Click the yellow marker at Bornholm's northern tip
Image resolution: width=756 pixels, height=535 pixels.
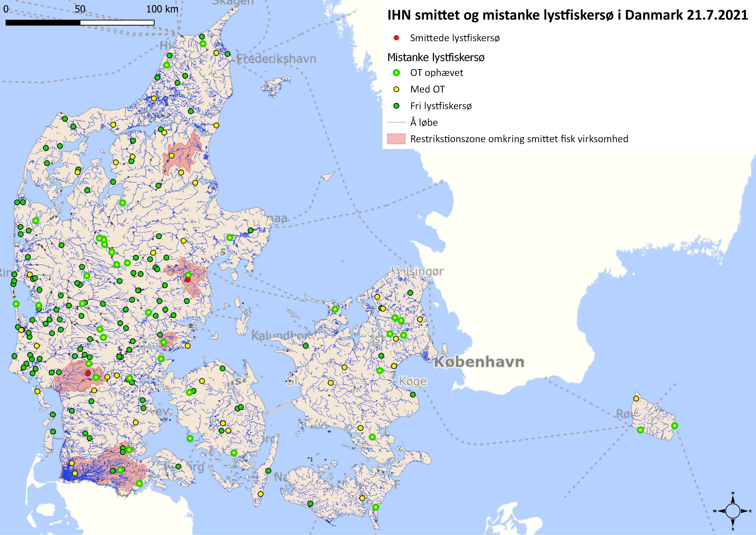[x=636, y=399]
